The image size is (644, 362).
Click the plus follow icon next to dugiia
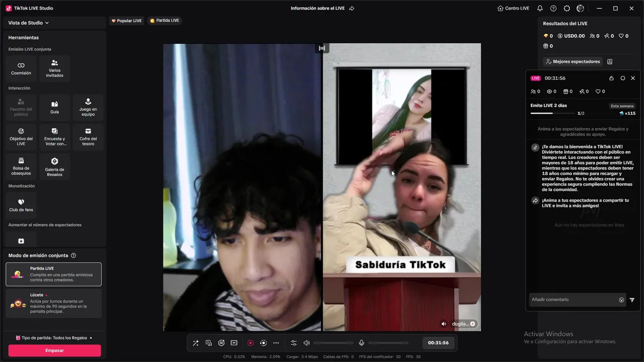(x=473, y=324)
